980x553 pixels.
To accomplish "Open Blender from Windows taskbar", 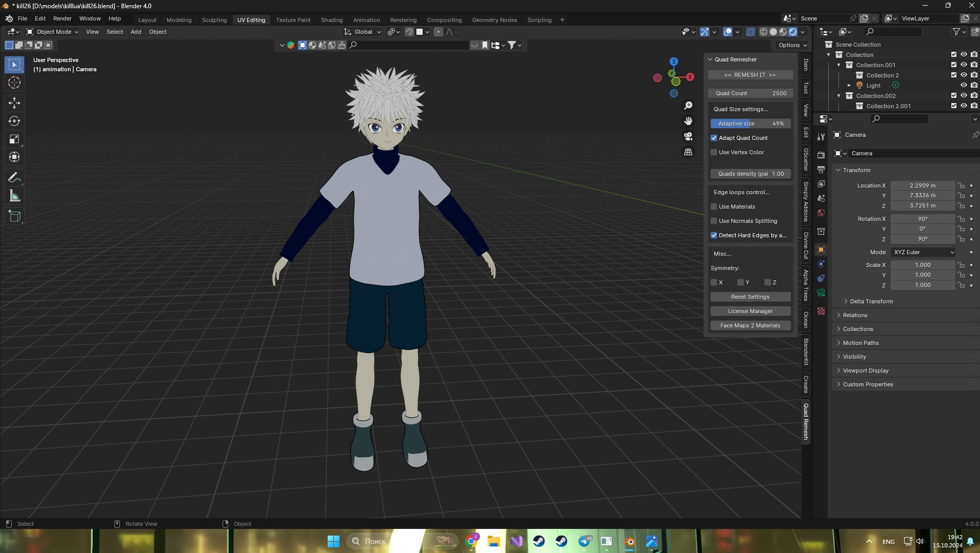I will [629, 541].
